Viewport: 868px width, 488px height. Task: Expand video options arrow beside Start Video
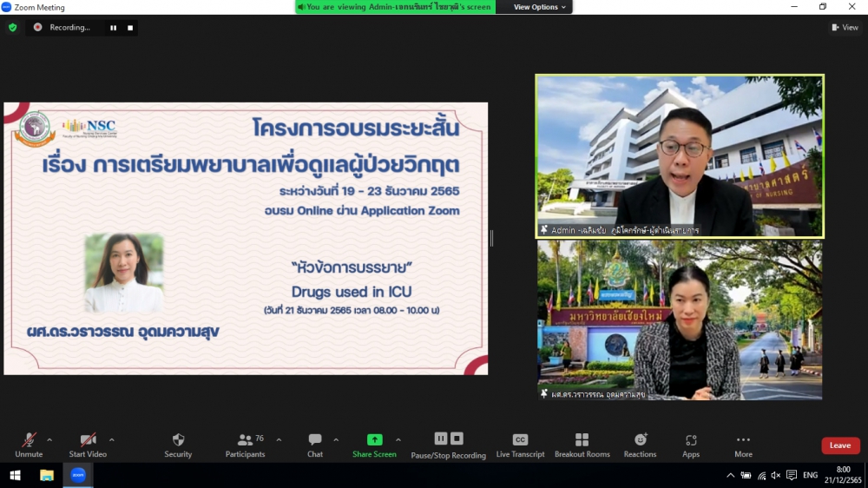pos(112,439)
